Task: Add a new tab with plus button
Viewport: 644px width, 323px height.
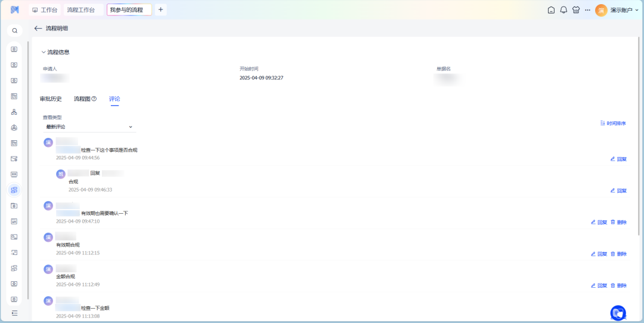Action: pos(160,10)
